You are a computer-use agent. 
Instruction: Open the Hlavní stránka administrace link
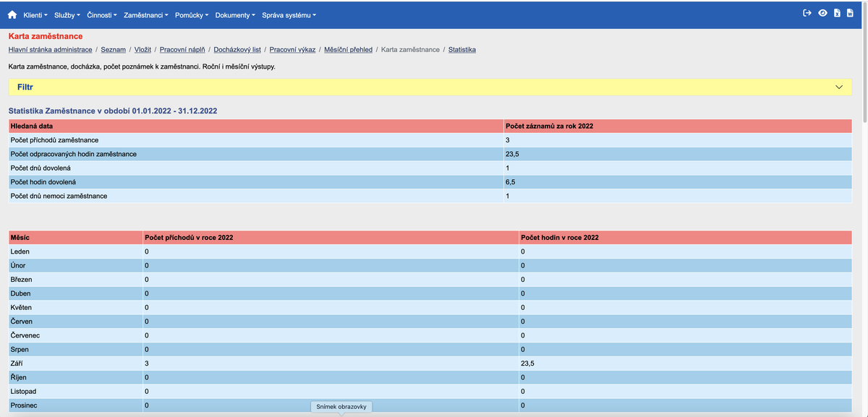50,49
